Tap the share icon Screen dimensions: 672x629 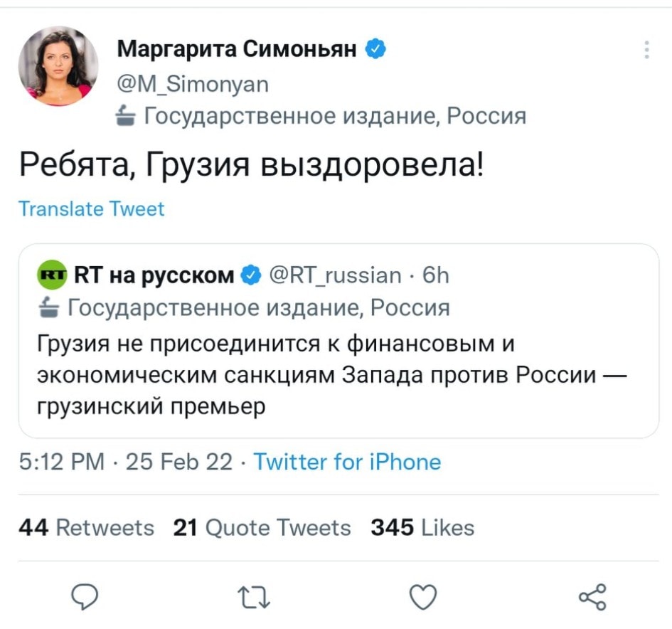[592, 596]
